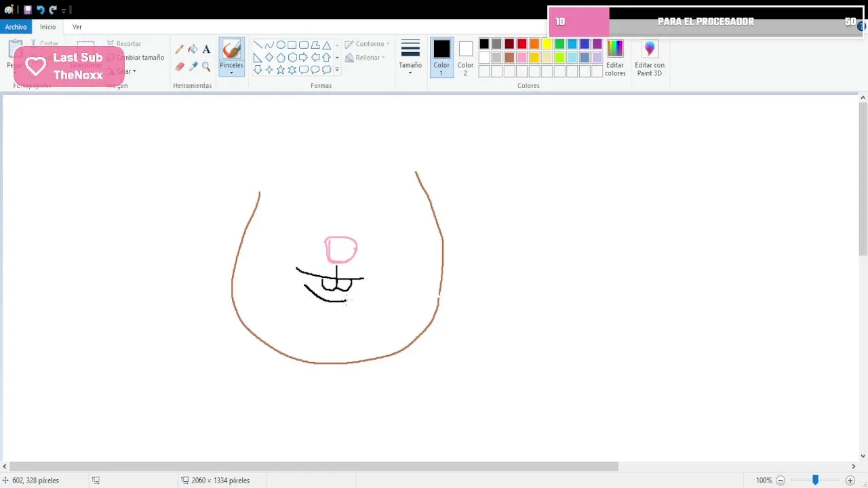Image resolution: width=868 pixels, height=488 pixels.
Task: Choose the Cloud callout shape
Action: (327, 70)
